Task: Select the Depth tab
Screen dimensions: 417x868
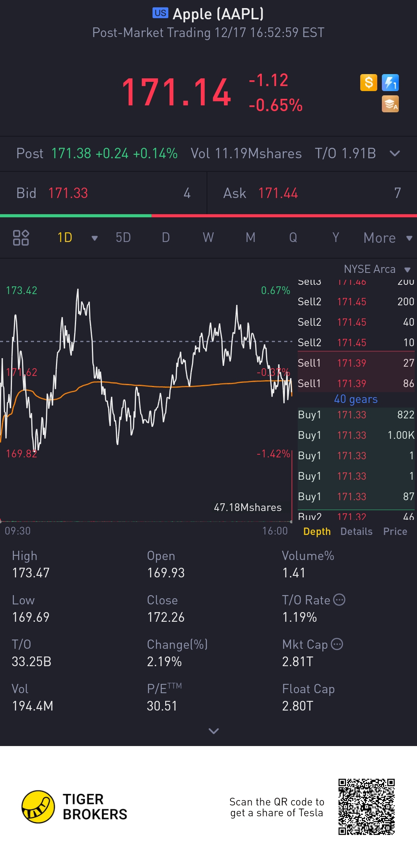Action: coord(317,531)
